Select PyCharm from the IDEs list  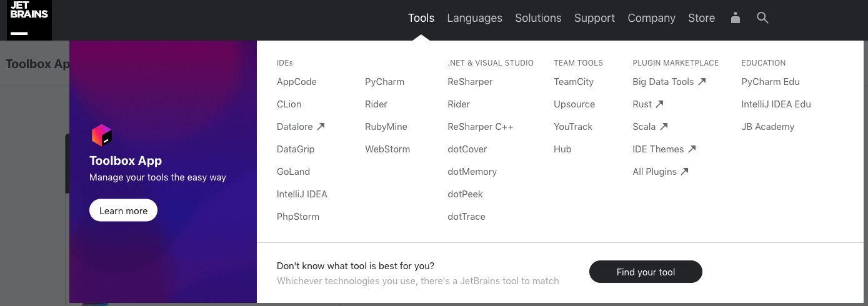384,82
